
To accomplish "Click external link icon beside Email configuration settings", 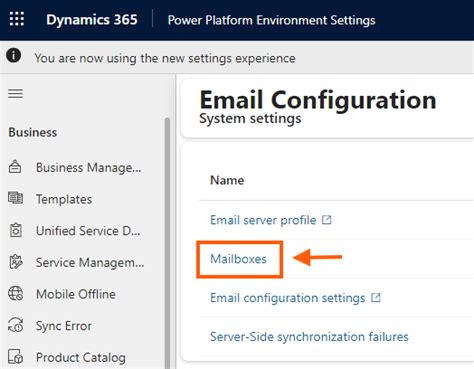I will (376, 297).
